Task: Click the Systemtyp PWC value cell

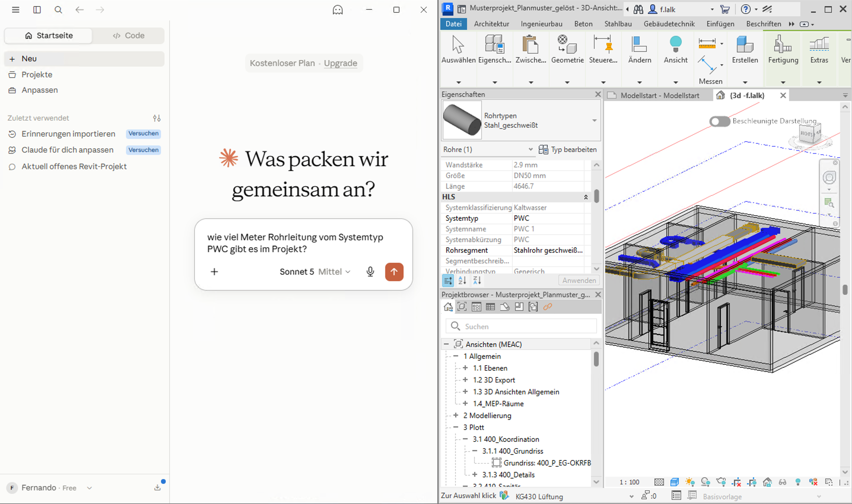Action: 548,218
